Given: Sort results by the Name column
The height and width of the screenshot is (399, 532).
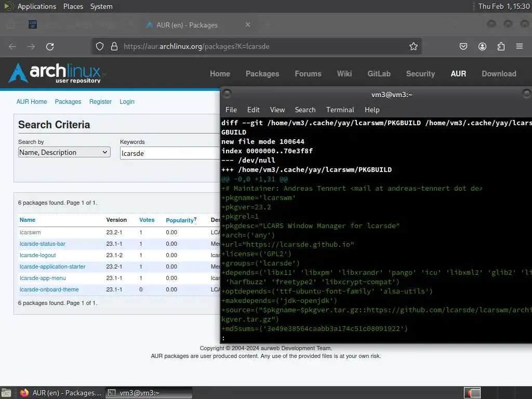Looking at the screenshot, I should pyautogui.click(x=28, y=220).
